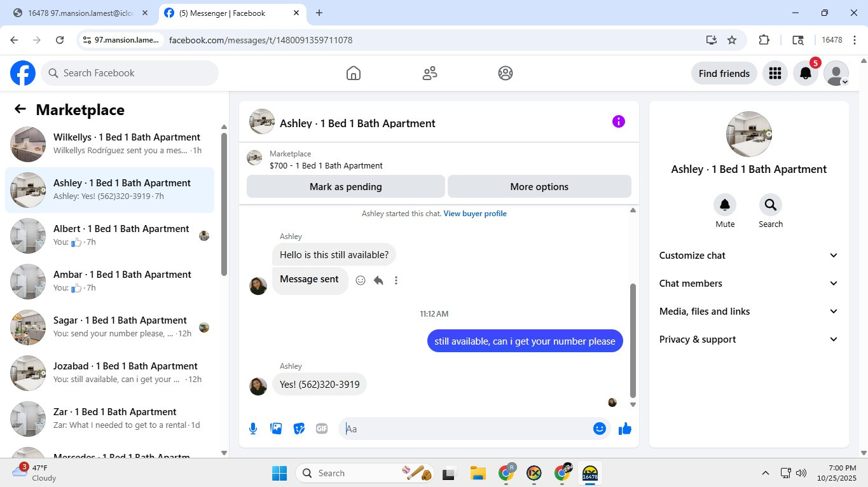The height and width of the screenshot is (487, 868).
Task: Open the Facebook Home icon
Action: (x=354, y=73)
